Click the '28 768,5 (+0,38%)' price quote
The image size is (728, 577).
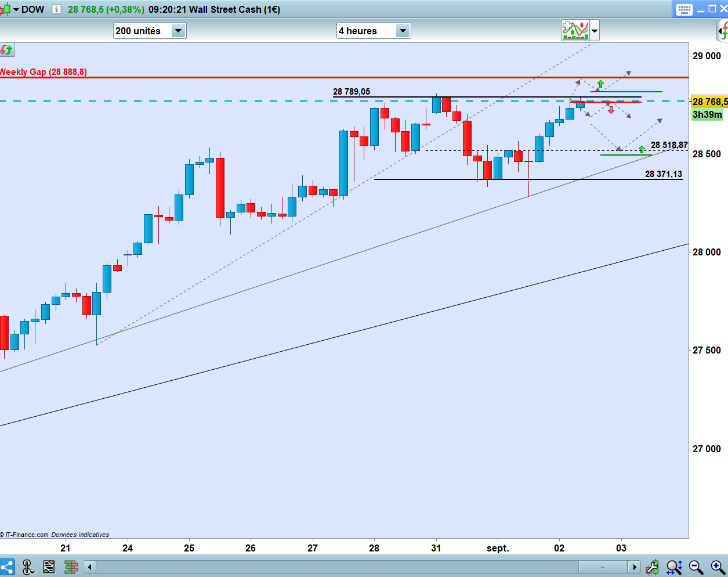[106, 9]
